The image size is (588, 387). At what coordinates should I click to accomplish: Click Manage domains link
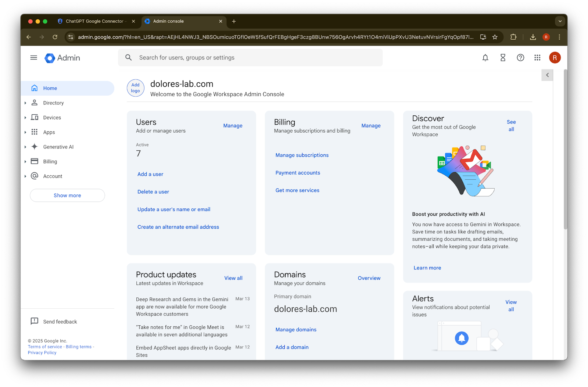click(296, 330)
